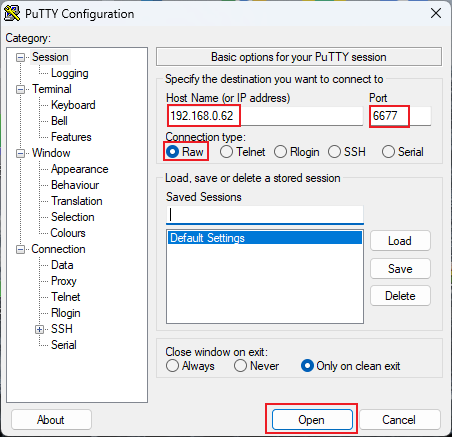The width and height of the screenshot is (452, 437).
Task: Expand the SSH tree node
Action: (39, 329)
